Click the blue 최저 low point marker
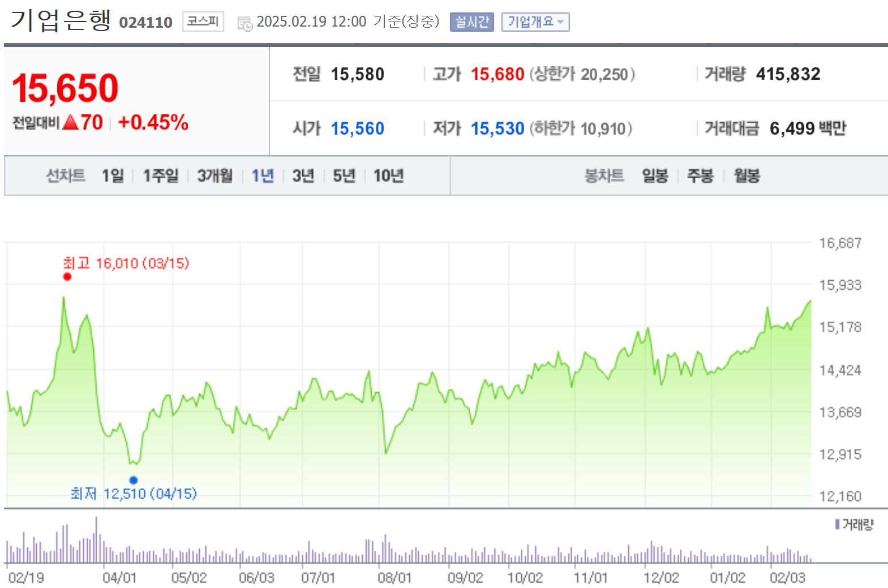 click(134, 480)
